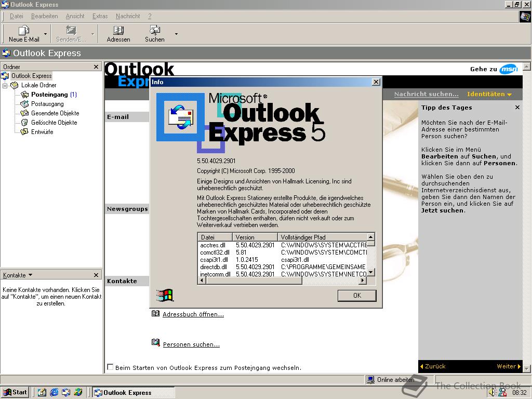Viewport: 532px width, 399px height.
Task: Click the Gehe zu MSN logo
Action: coord(508,69)
